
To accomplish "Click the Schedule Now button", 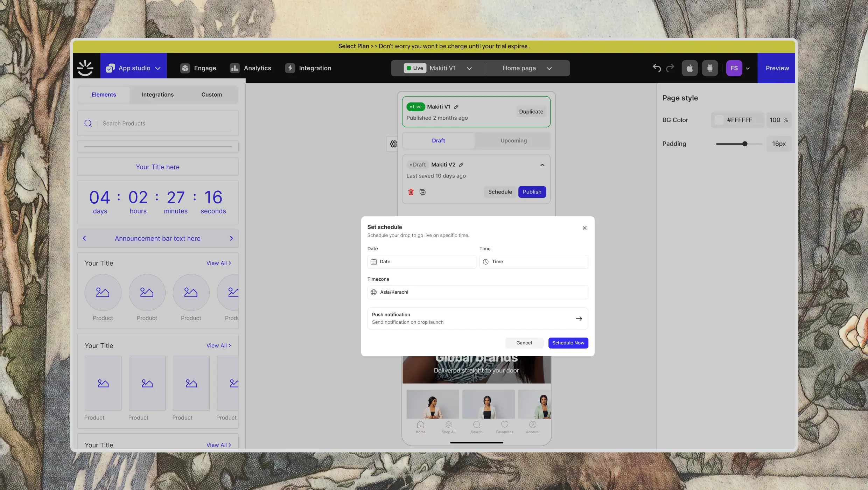I will click(568, 343).
